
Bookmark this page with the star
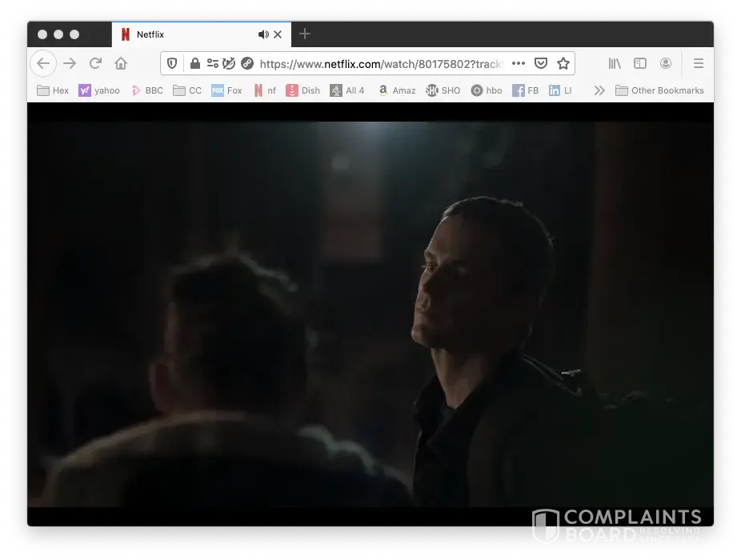click(563, 63)
